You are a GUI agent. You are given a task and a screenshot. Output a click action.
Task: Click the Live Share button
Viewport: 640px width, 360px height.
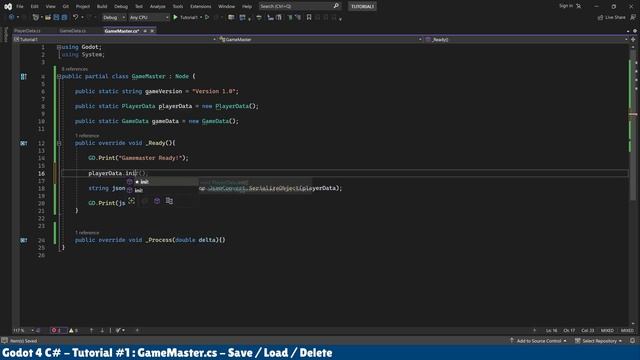point(611,18)
